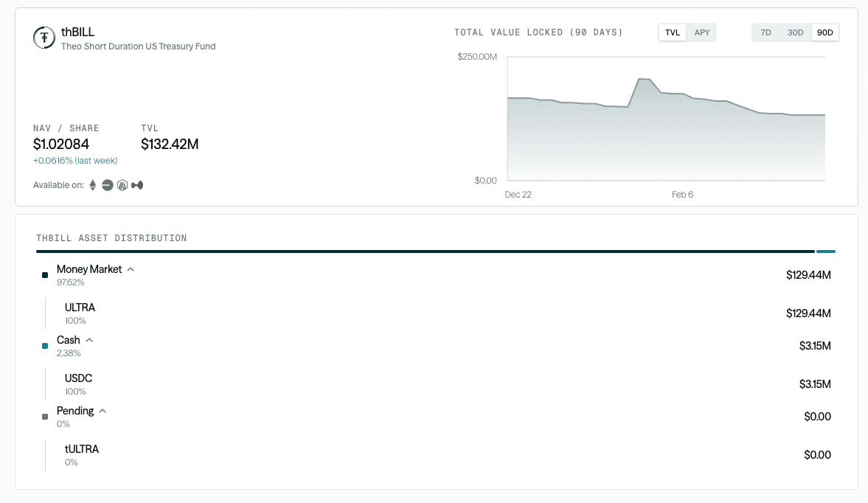Click the Pending gray square marker
This screenshot has height=503, width=868.
point(45,417)
